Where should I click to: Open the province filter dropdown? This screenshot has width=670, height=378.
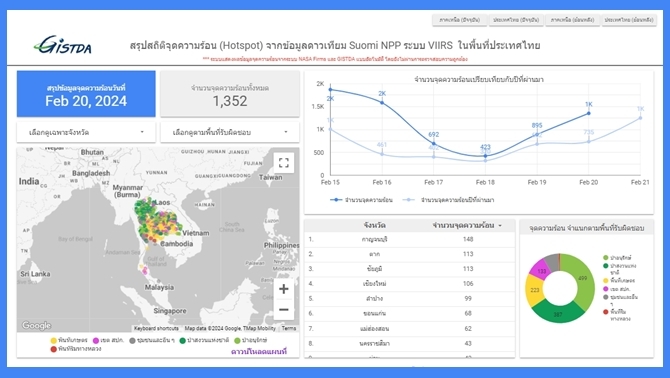(x=86, y=132)
